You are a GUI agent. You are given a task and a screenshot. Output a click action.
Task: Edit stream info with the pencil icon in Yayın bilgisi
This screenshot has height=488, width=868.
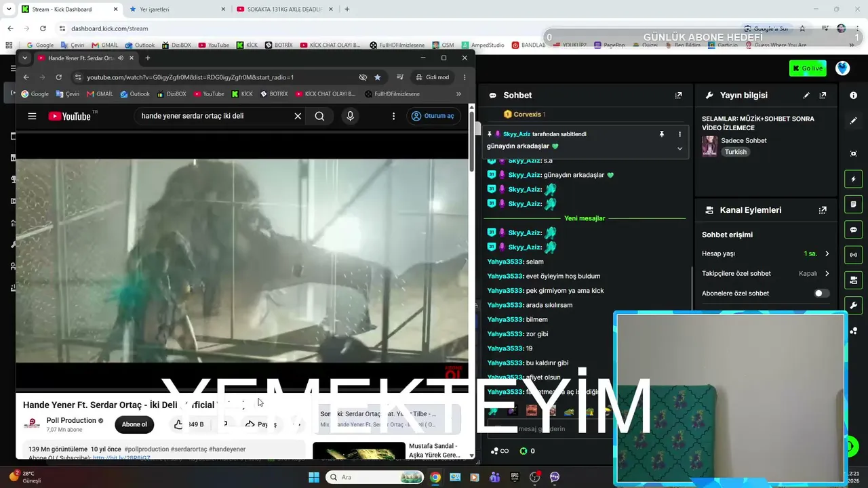[x=806, y=96]
